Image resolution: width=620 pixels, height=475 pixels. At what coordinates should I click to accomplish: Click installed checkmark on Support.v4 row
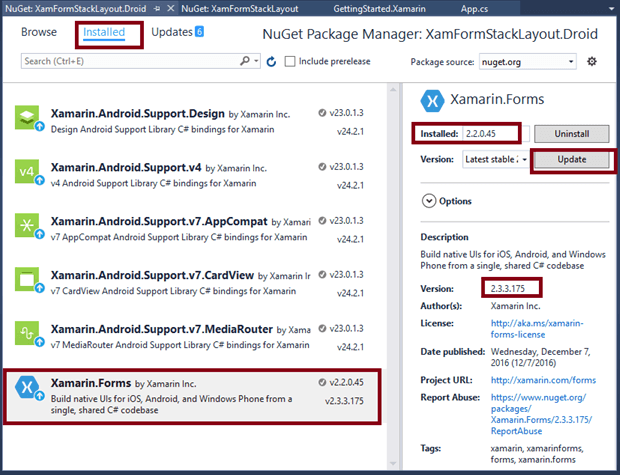[322, 167]
